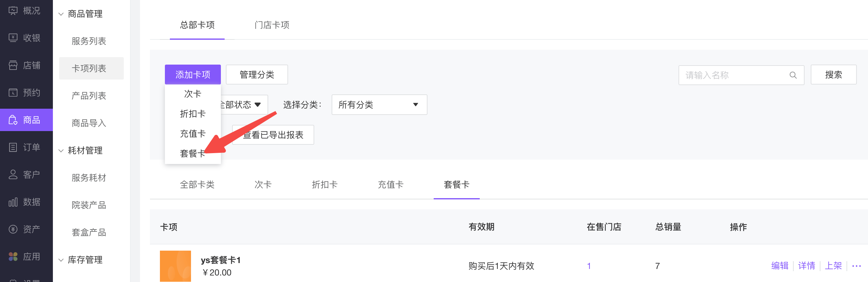Go to the 店铺 store icon

[13, 65]
